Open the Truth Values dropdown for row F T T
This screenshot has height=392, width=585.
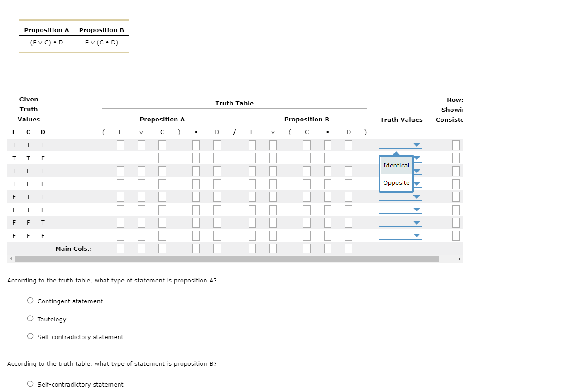point(417,196)
